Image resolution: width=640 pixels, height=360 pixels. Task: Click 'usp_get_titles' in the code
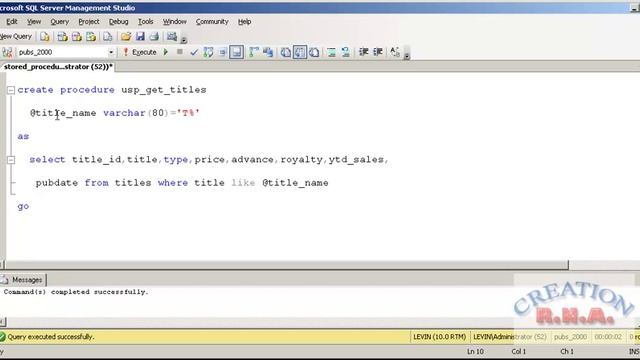coord(164,90)
